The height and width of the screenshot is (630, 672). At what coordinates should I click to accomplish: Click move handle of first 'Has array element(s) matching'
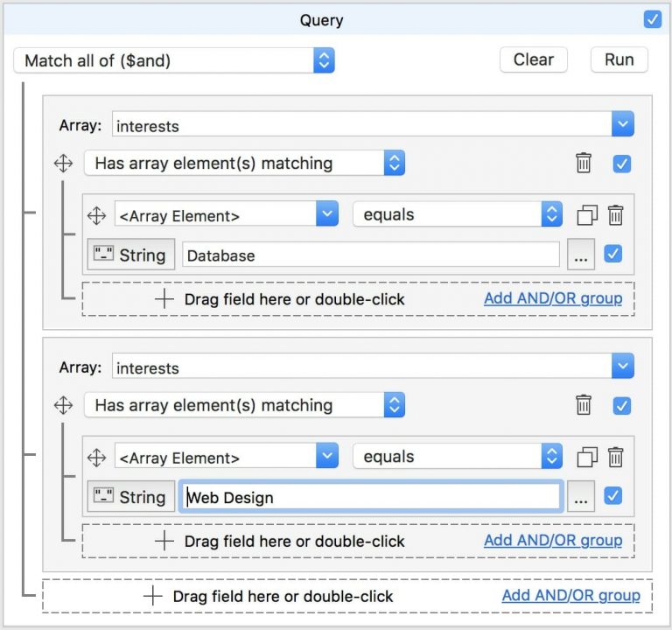click(x=63, y=164)
